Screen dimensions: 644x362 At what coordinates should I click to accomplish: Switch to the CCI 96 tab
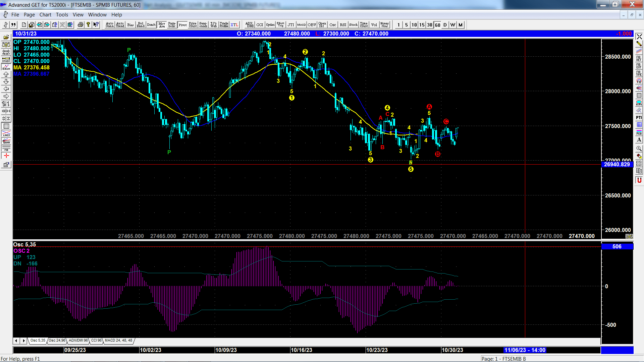[96, 341]
